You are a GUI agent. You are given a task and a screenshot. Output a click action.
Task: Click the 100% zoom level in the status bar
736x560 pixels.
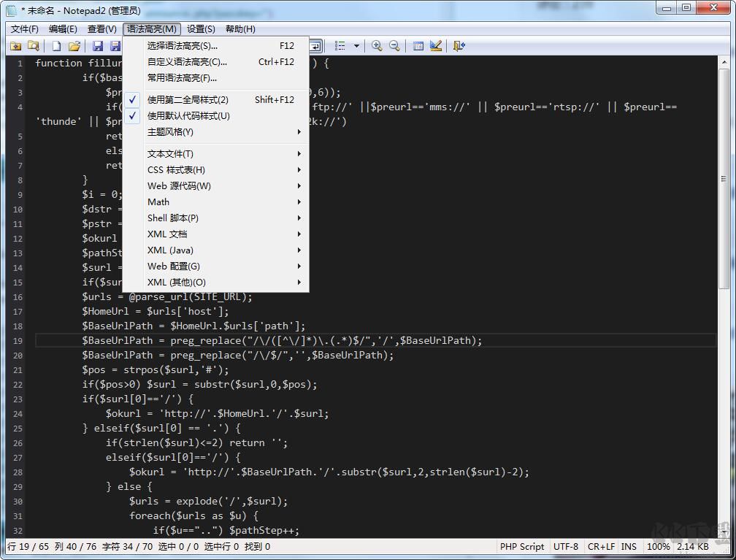pyautogui.click(x=658, y=546)
